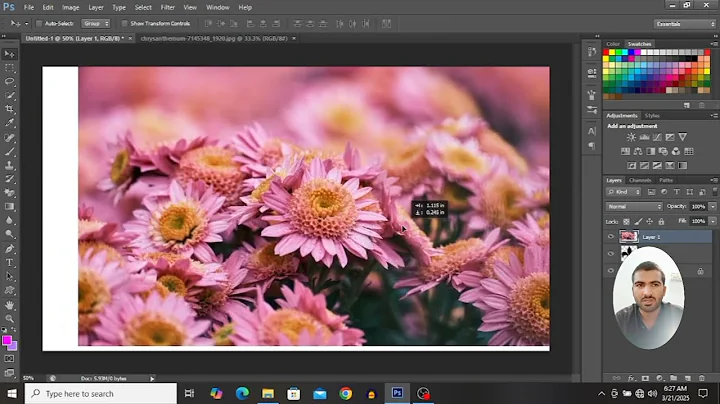The width and height of the screenshot is (720, 404).
Task: Click the foreground magenta color swatch
Action: 6,340
